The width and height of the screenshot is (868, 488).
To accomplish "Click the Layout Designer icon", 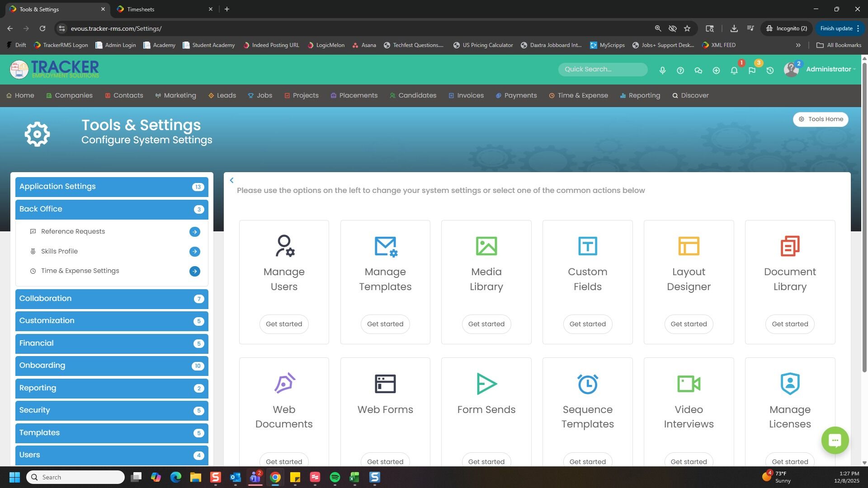I will point(689,246).
